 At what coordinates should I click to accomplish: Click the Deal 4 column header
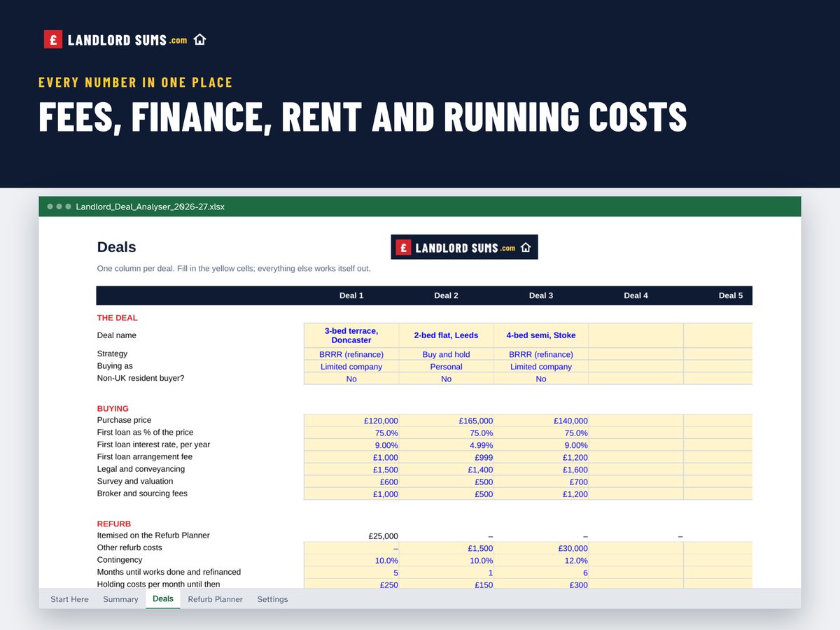(636, 295)
